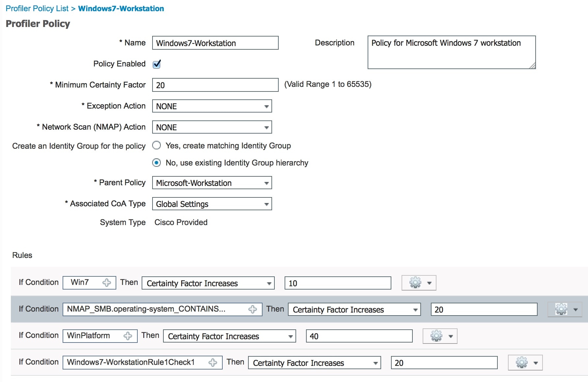Open the Parent Policy dropdown

click(x=212, y=183)
